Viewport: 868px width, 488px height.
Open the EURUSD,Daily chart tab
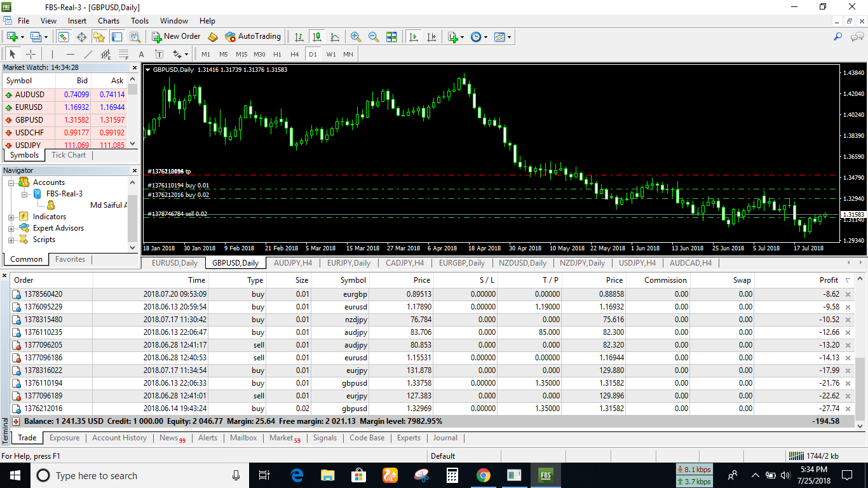pos(174,263)
